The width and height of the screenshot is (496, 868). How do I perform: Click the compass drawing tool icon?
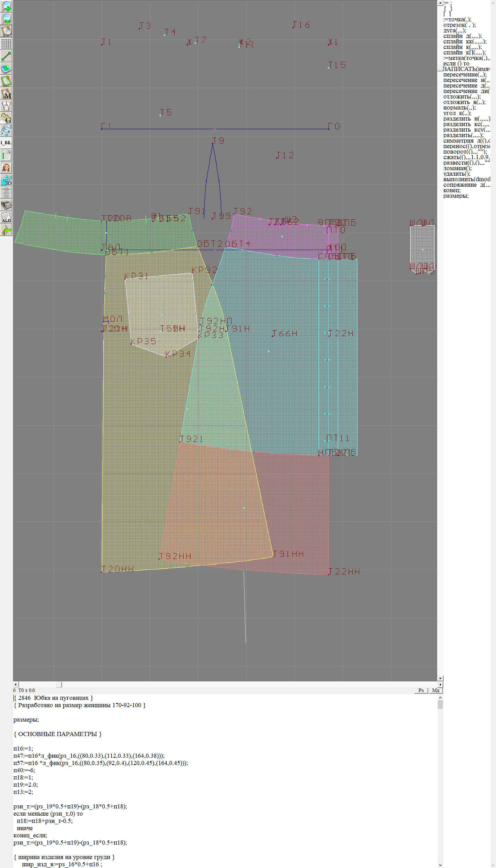[x=6, y=106]
